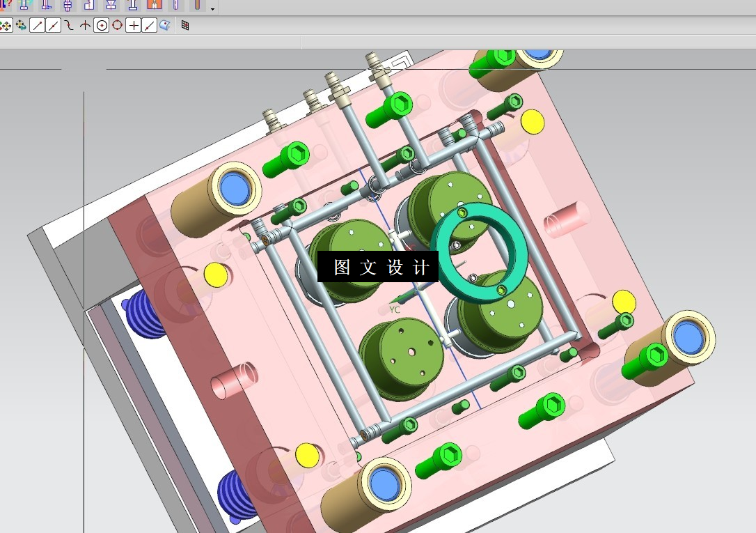Screen dimensions: 756x533
Task: Select the lower-left green cavity insert
Action: 402,358
